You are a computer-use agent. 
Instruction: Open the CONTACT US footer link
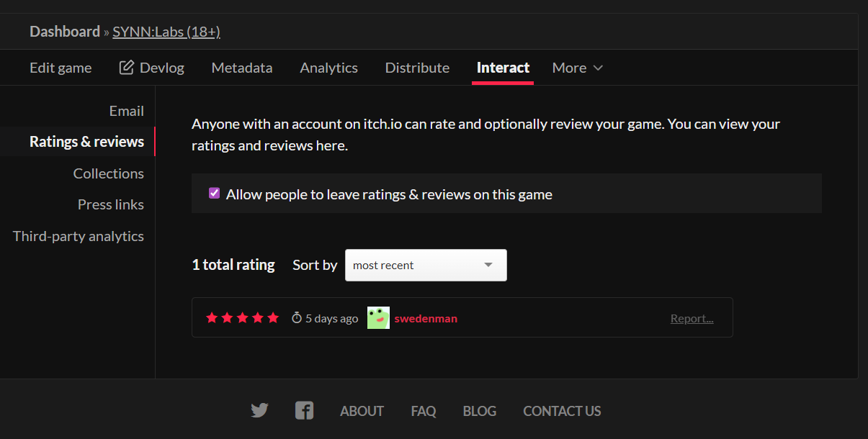(562, 411)
